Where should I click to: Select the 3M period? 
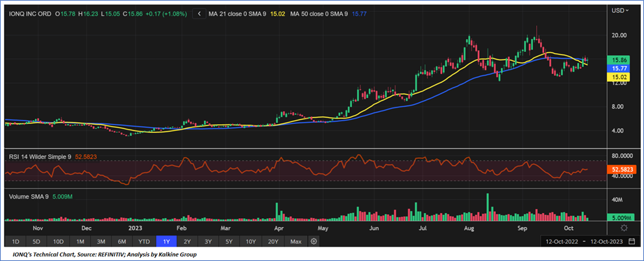coord(101,242)
